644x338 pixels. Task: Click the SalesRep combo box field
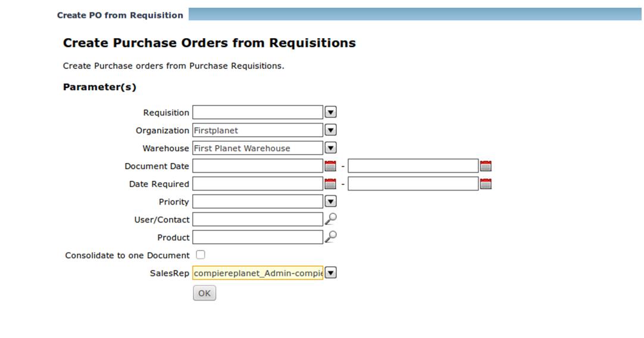click(x=258, y=273)
